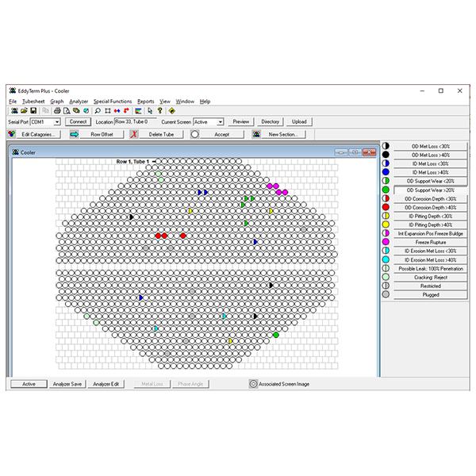Open the File menu
Image resolution: width=476 pixels, height=476 pixels.
pyautogui.click(x=13, y=102)
